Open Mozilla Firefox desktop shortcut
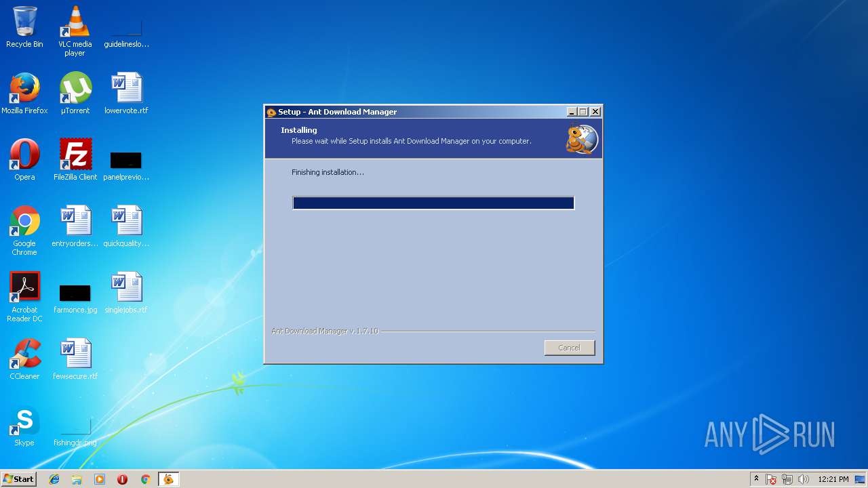 [x=24, y=94]
